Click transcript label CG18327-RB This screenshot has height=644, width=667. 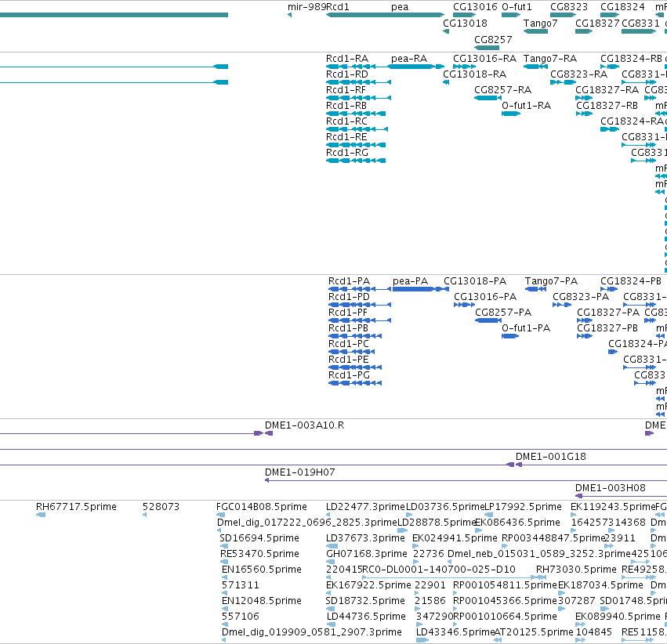click(x=607, y=106)
